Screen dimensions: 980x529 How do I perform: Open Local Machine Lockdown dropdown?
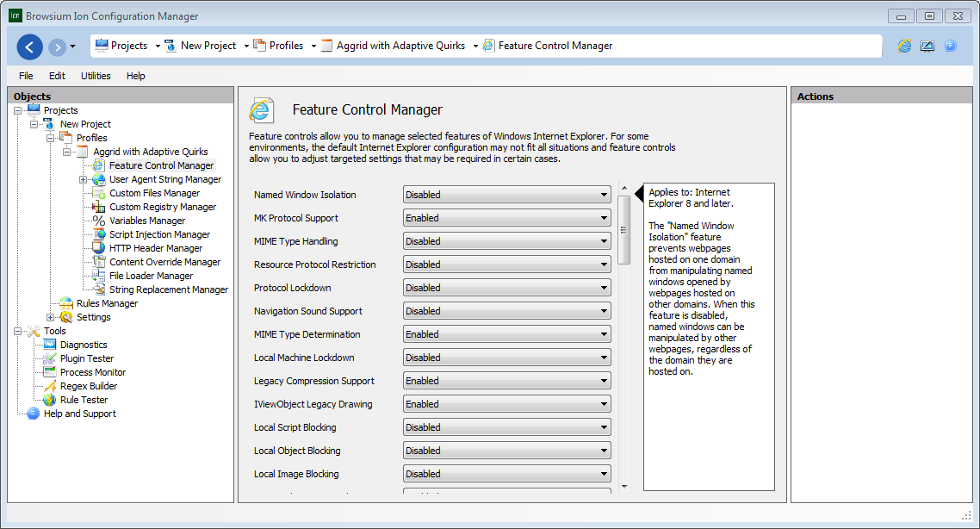(x=507, y=358)
